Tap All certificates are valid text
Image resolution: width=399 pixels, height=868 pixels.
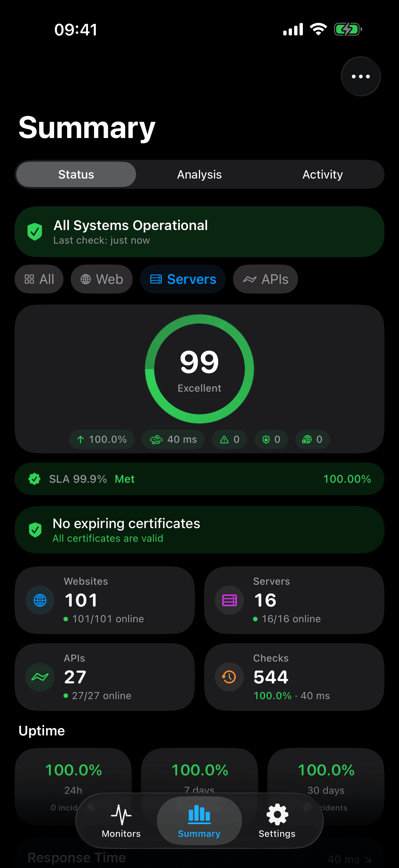pyautogui.click(x=108, y=538)
